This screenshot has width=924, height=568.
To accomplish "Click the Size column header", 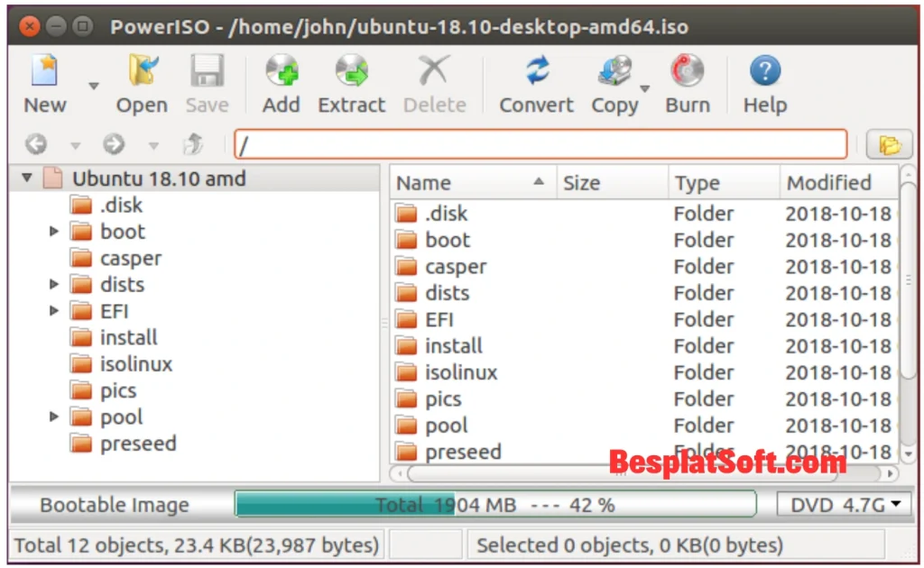I will coord(581,182).
